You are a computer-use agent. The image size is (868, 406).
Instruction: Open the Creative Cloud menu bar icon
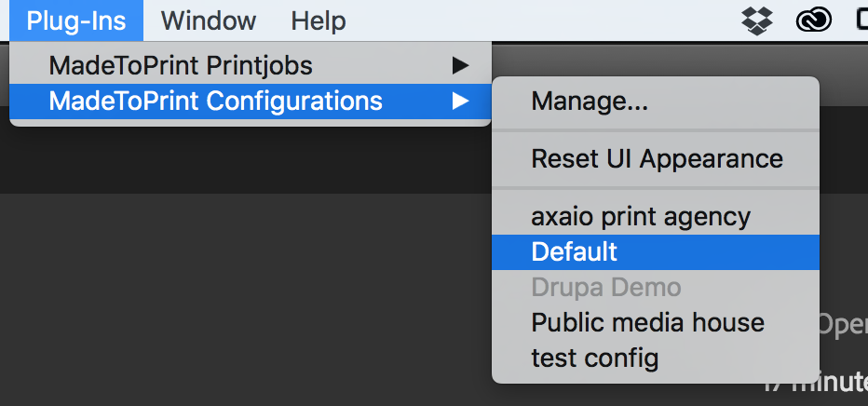click(x=813, y=21)
